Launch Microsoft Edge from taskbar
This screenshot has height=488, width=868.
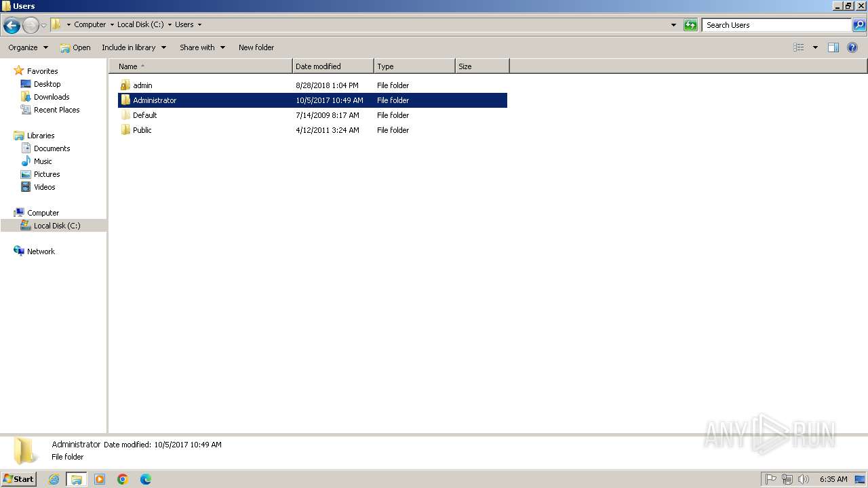point(146,479)
